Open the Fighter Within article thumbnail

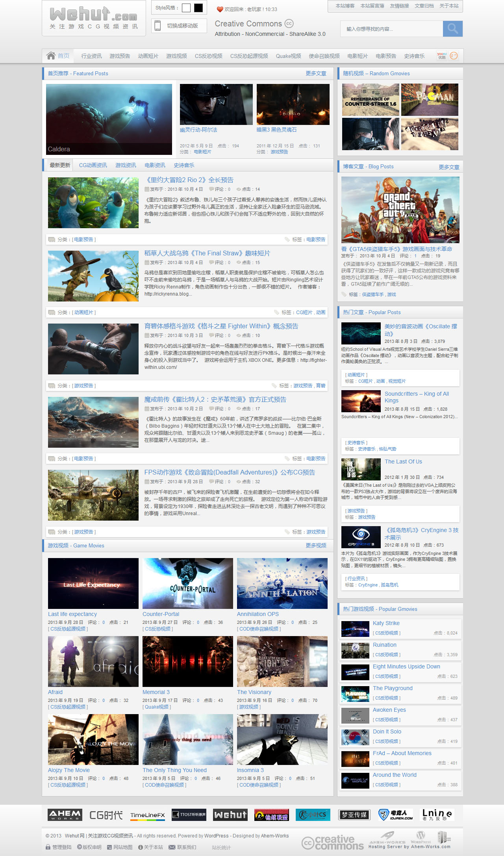[x=93, y=349]
